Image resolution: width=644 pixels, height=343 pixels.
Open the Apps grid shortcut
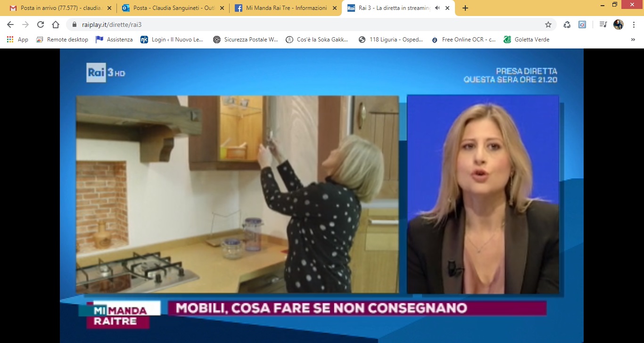17,40
